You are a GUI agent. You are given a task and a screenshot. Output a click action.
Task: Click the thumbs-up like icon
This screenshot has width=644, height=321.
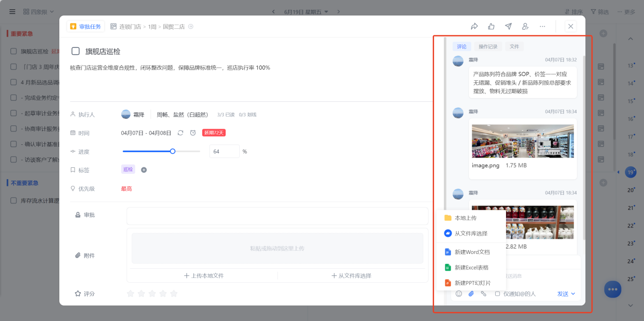click(491, 26)
